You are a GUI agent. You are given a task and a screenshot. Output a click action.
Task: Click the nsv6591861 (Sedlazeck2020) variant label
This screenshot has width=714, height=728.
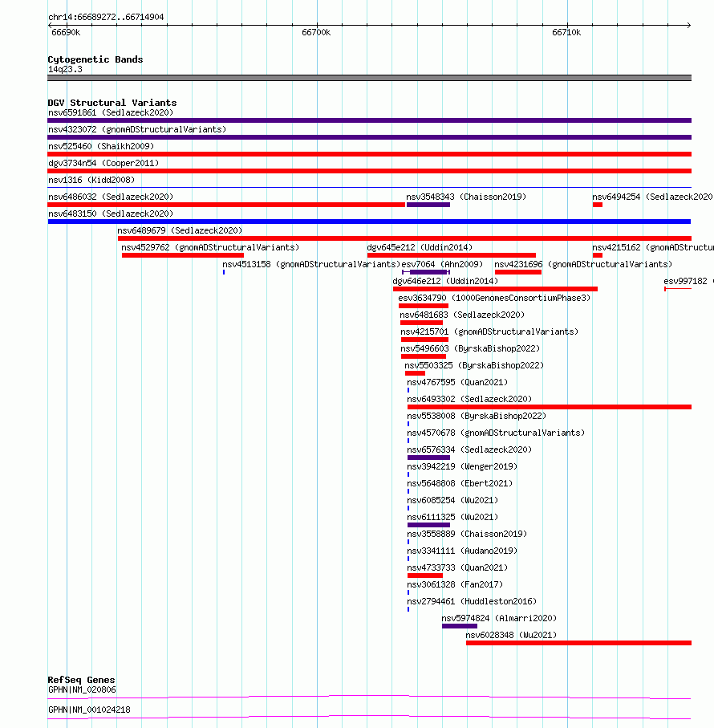tap(111, 113)
